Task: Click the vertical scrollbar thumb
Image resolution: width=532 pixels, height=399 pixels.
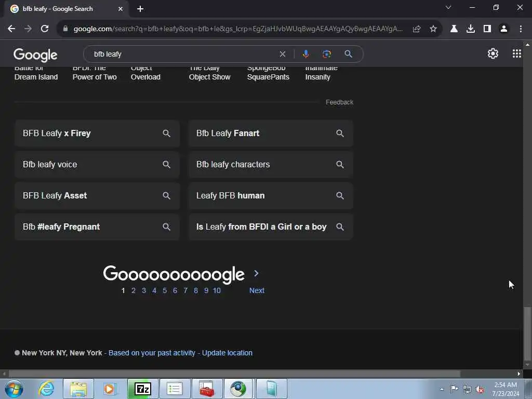Action: pyautogui.click(x=527, y=334)
